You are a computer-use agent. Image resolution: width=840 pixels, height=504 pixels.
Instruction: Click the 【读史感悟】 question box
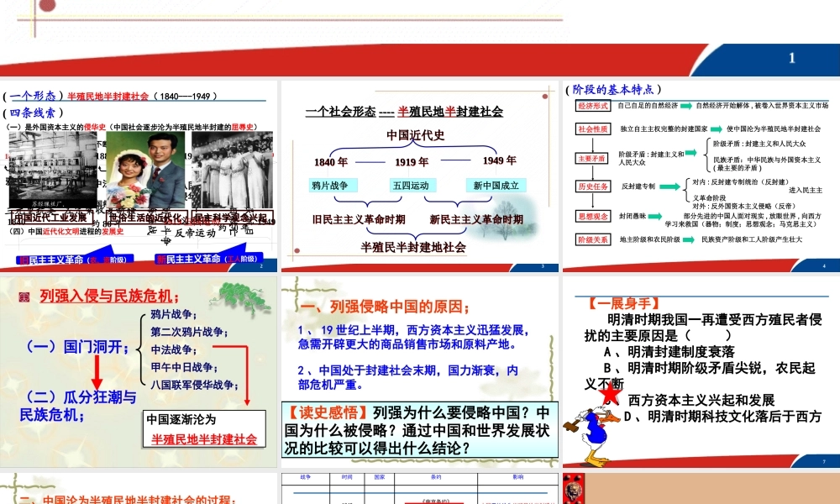419,429
